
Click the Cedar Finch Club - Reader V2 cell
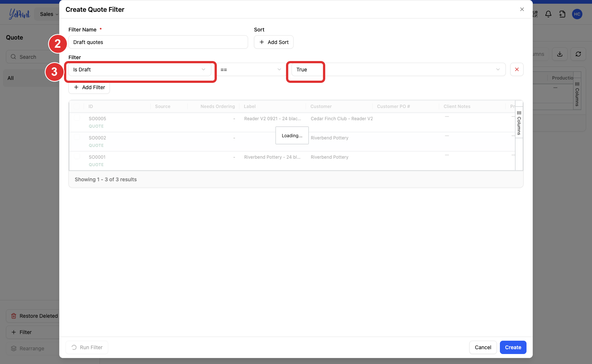click(342, 119)
